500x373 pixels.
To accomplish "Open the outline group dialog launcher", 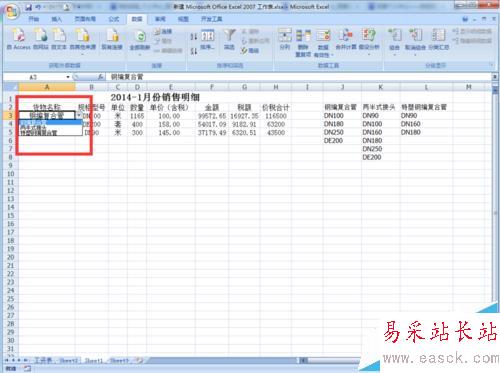I will [491, 65].
